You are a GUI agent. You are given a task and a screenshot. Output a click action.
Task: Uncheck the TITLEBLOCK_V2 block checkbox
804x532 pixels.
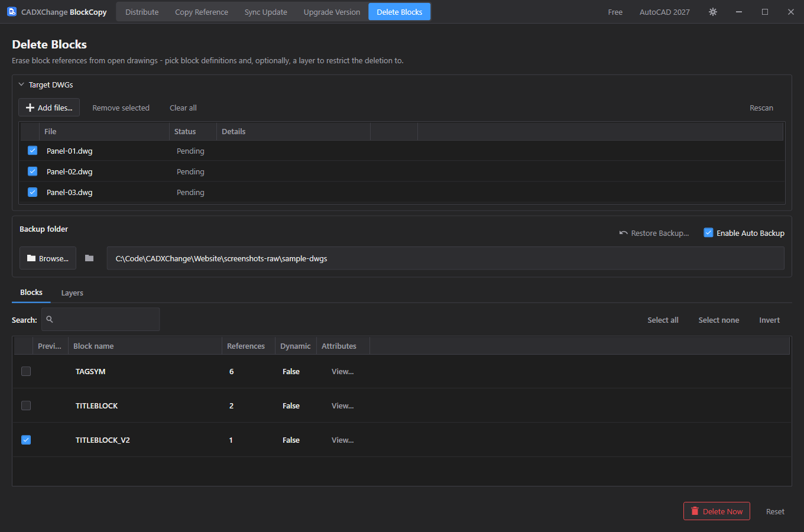(26, 440)
